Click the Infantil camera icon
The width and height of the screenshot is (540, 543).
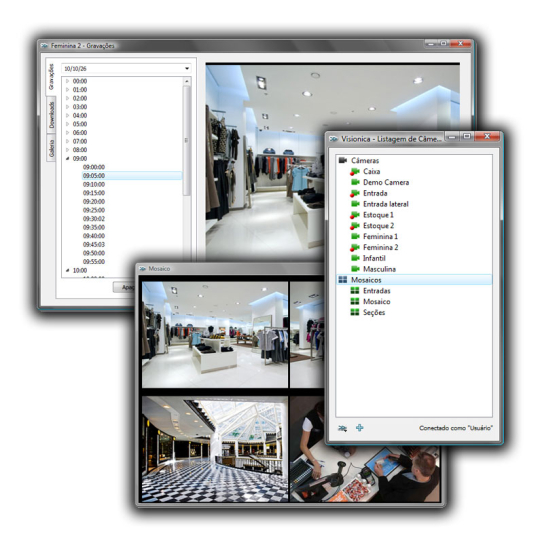[355, 258]
